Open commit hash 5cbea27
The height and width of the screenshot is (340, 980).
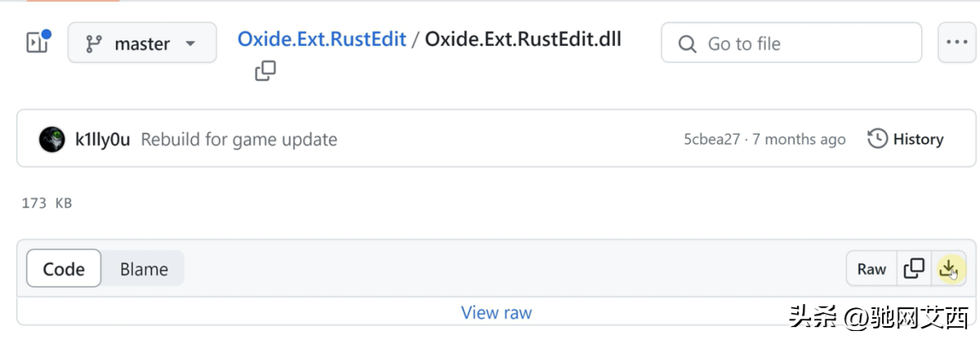tap(711, 140)
